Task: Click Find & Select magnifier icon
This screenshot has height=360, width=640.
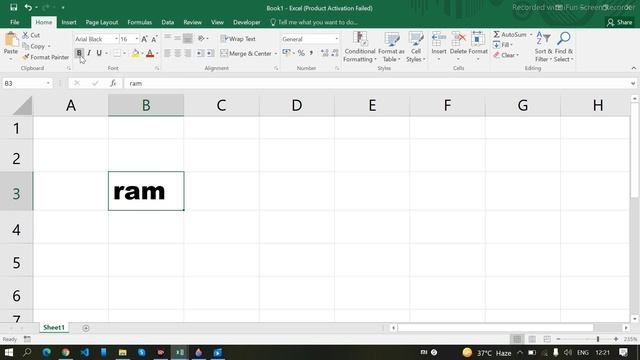Action: coord(564,38)
